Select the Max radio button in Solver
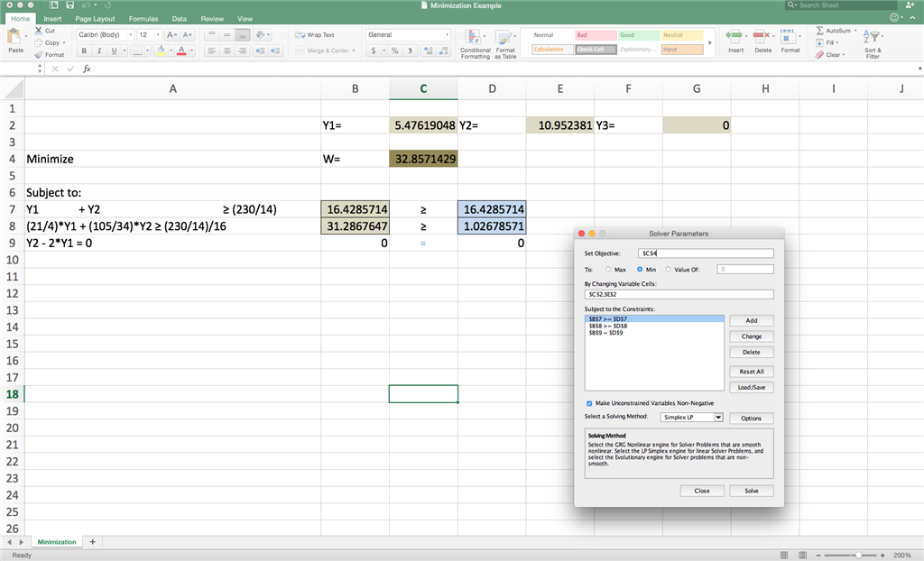This screenshot has height=561, width=924. click(609, 270)
